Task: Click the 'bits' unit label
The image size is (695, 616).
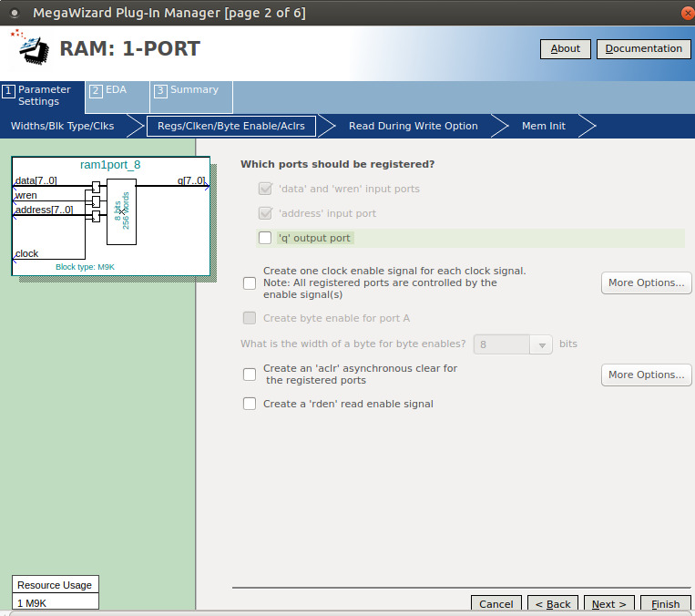Action: click(567, 344)
